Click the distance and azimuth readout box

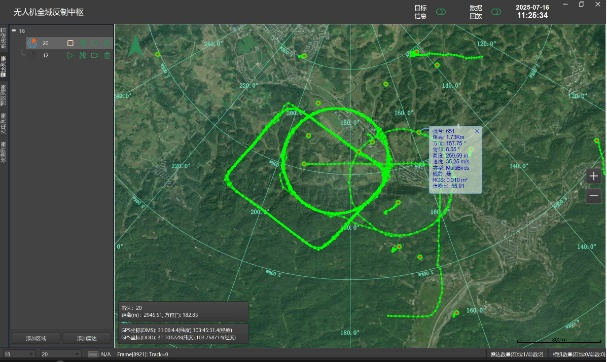click(x=183, y=312)
